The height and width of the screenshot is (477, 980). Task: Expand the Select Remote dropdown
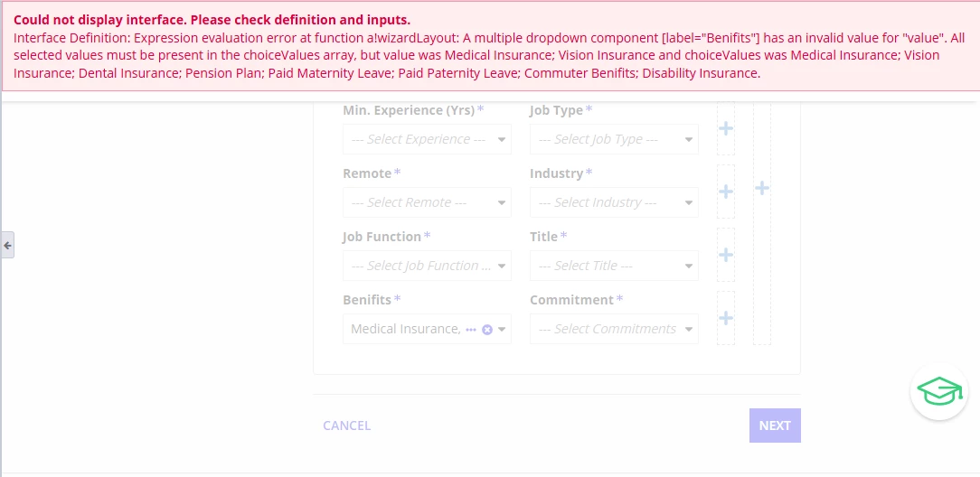[x=427, y=202]
